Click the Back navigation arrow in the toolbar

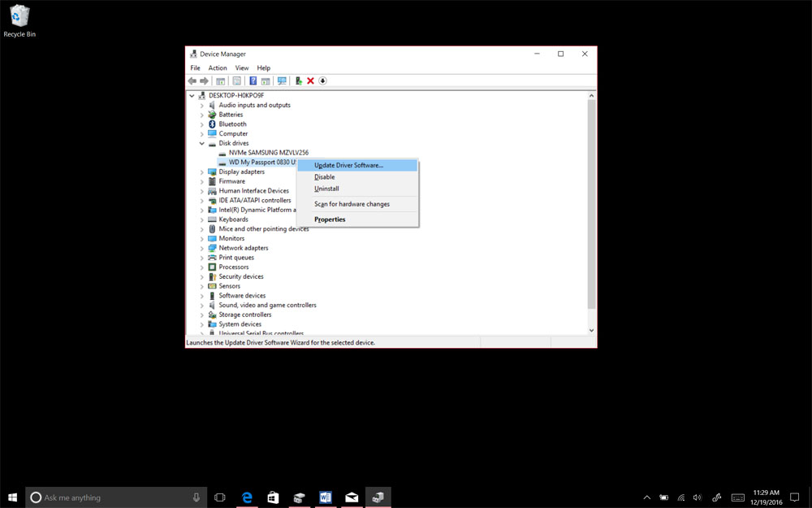tap(192, 80)
